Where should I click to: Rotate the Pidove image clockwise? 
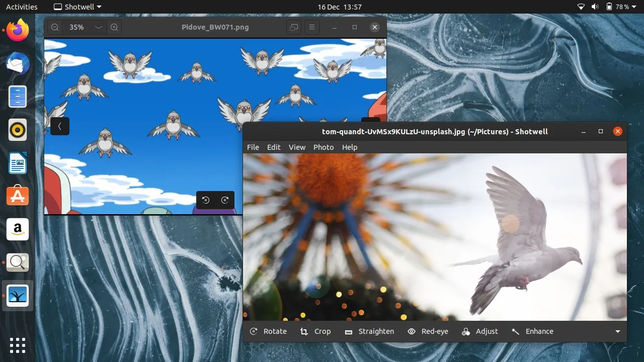225,200
